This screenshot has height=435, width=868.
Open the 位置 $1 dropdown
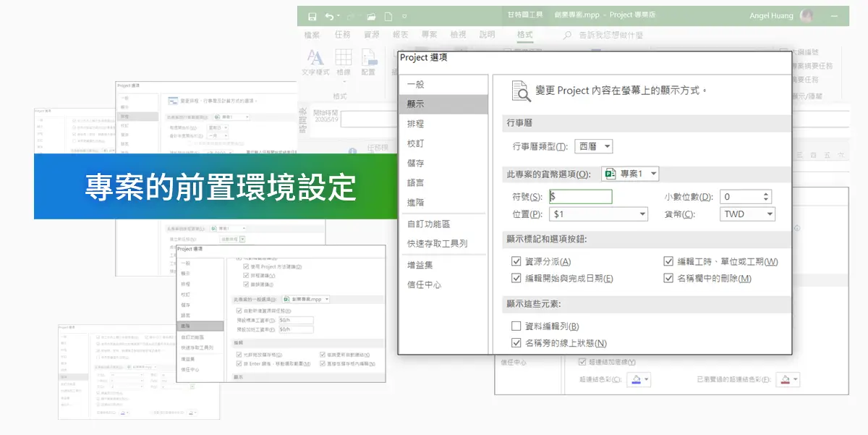point(598,214)
